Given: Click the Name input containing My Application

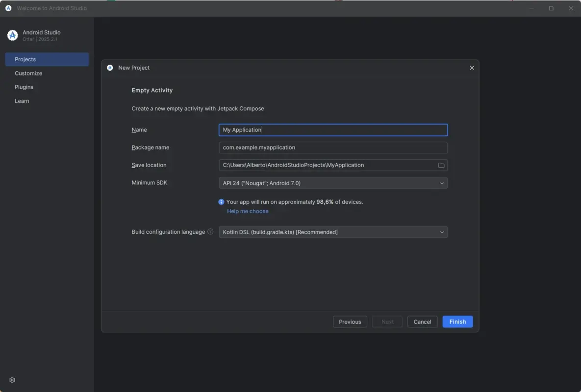Looking at the screenshot, I should (x=333, y=129).
